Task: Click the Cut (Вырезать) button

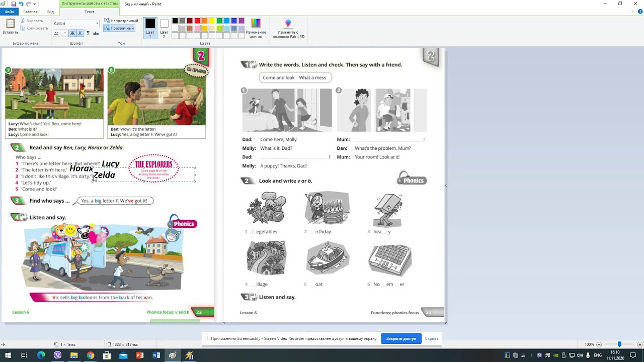Action: click(x=32, y=21)
